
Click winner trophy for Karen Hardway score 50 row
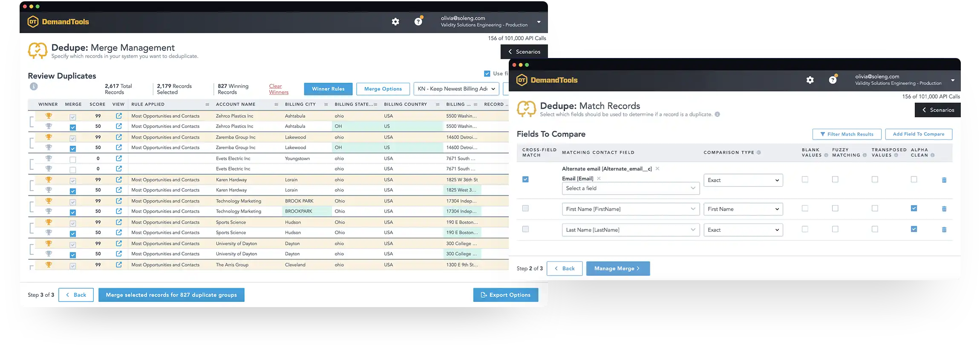click(x=49, y=190)
